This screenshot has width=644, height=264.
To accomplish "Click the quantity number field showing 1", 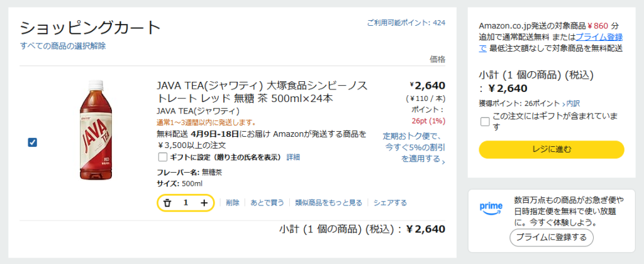I will (x=186, y=203).
